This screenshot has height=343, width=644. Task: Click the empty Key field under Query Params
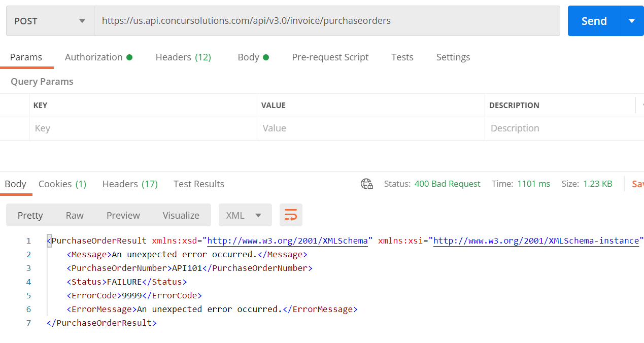pyautogui.click(x=142, y=128)
